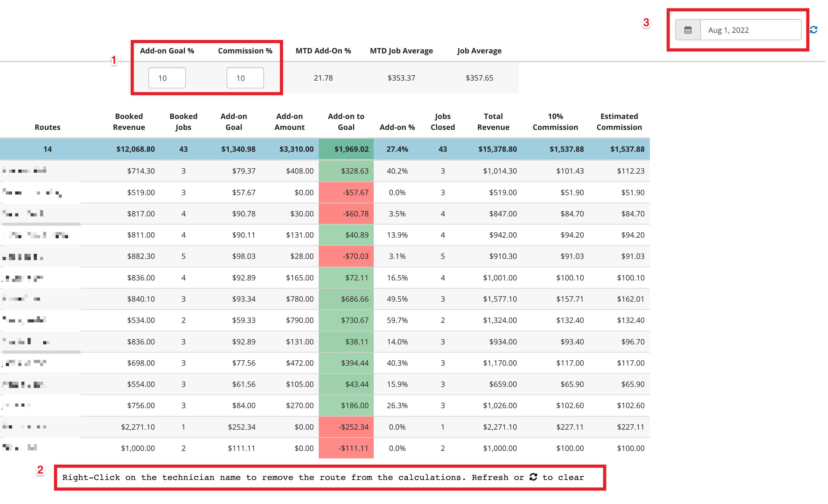Click the calendar icon beside the date

coord(687,30)
